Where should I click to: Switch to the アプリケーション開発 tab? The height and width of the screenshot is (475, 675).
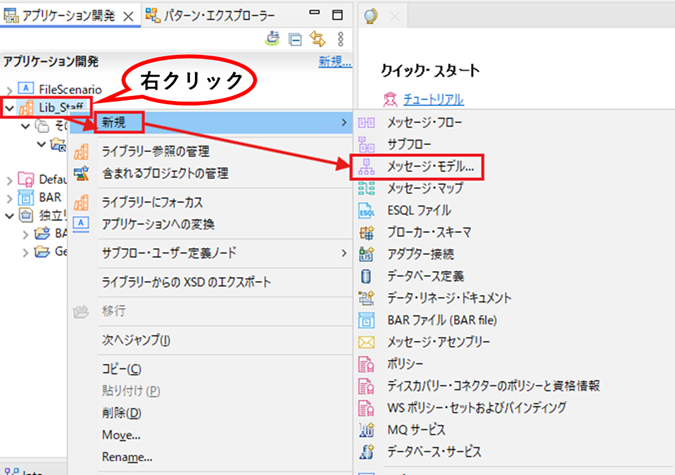pos(69,16)
